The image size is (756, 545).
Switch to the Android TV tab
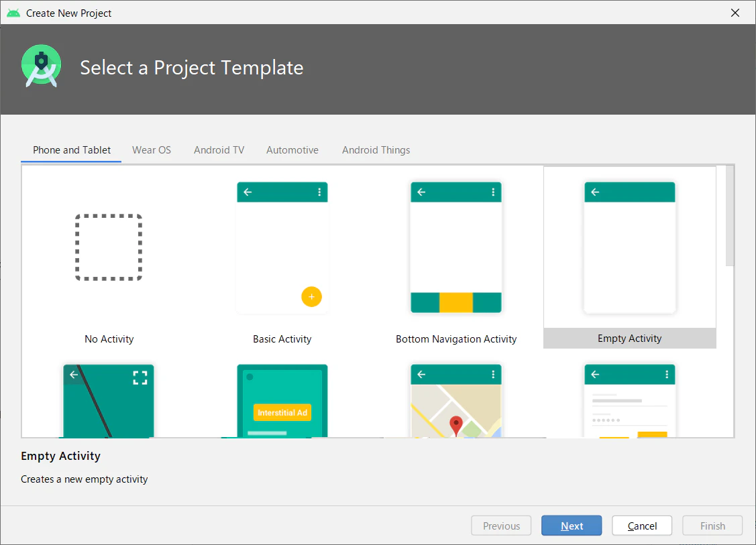(219, 150)
